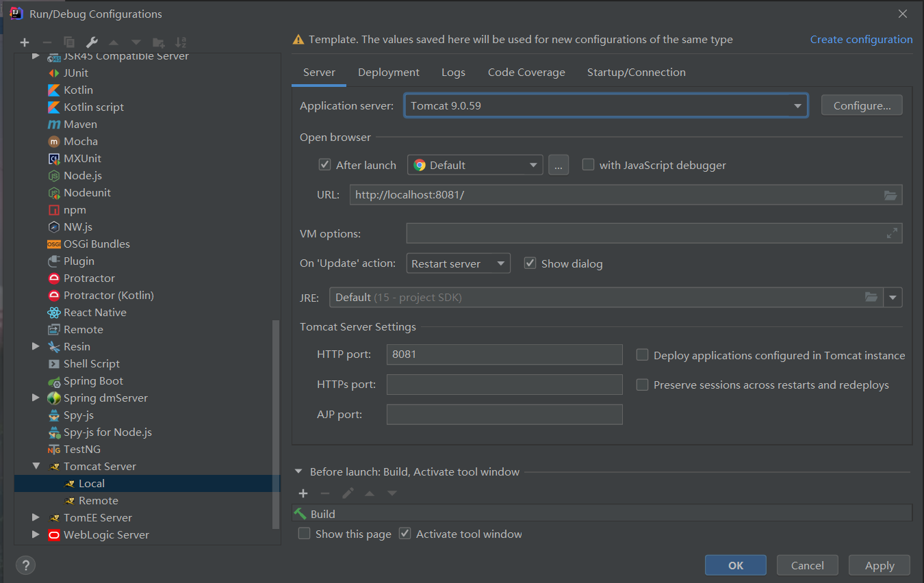Select Remote under Tomcat Server
Viewport: 924px width, 583px height.
pos(99,500)
